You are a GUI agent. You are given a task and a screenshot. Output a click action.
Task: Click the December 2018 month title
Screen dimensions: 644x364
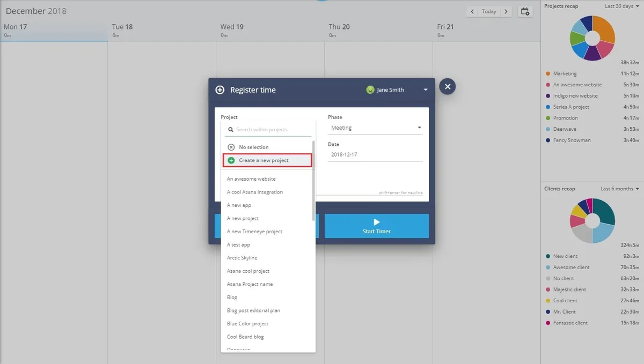[36, 11]
